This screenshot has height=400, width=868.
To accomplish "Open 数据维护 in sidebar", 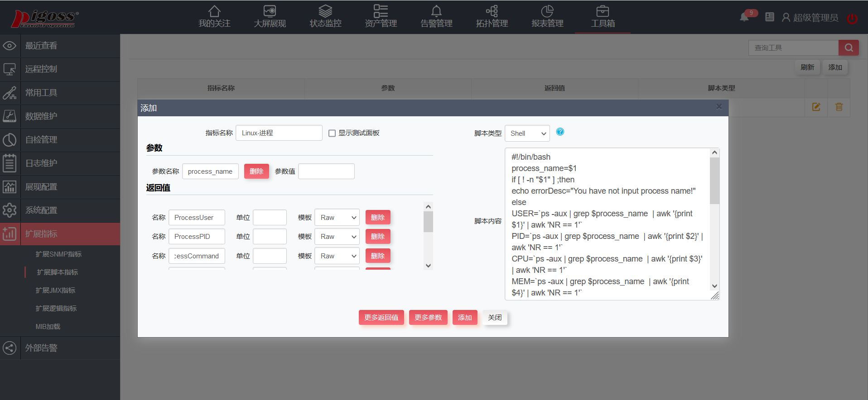I will click(60, 116).
